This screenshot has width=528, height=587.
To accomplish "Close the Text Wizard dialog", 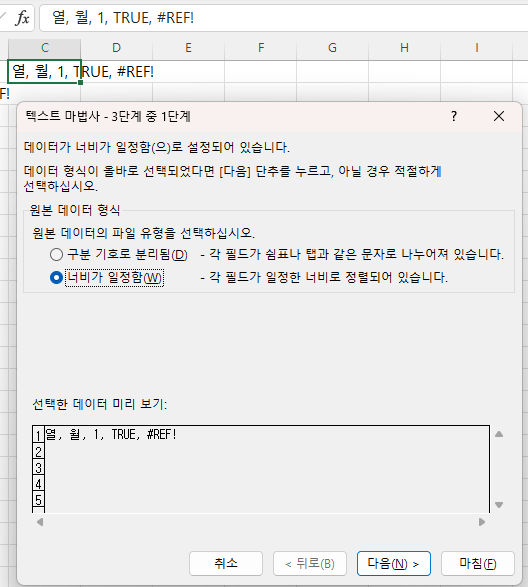I will tap(499, 116).
